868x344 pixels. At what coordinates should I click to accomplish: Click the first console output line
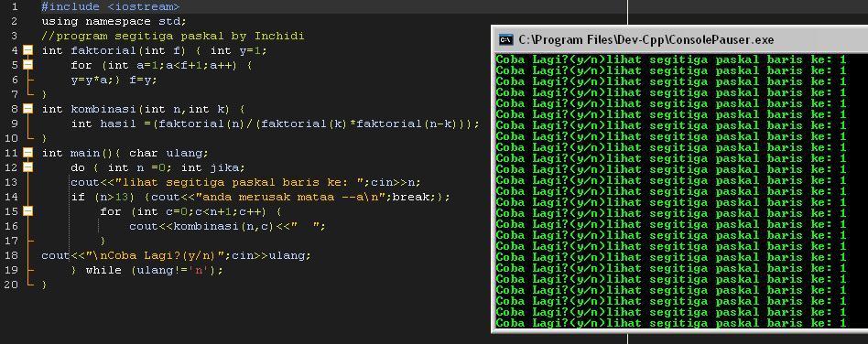tap(671, 59)
